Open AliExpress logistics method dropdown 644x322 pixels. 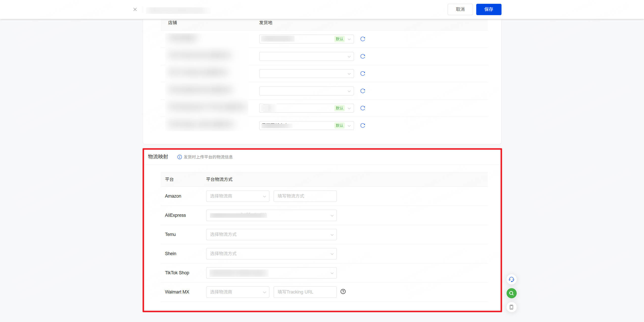coord(271,215)
